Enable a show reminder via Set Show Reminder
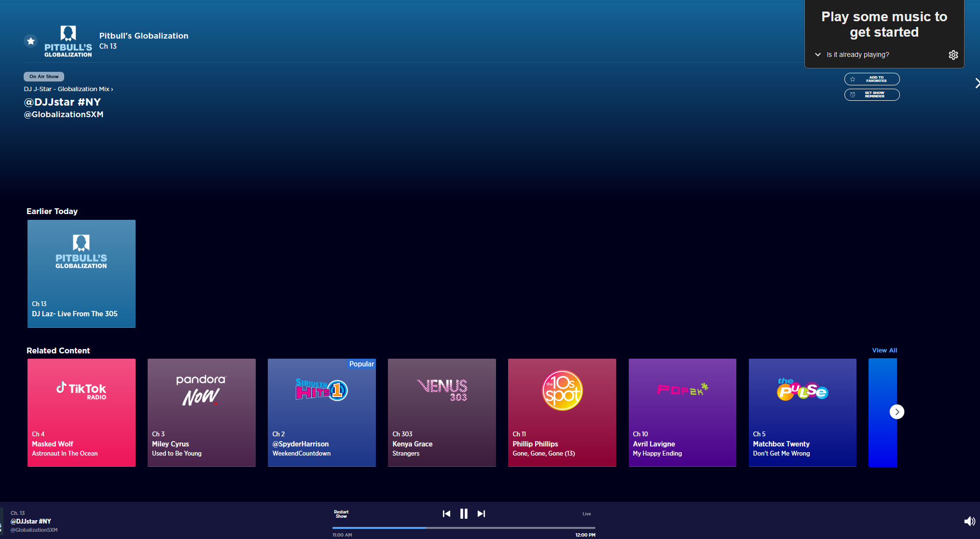 871,94
